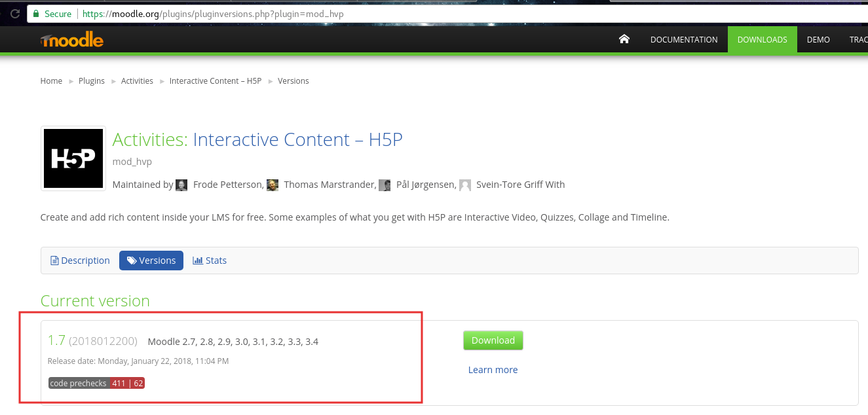The image size is (868, 415).
Task: Open the Stats tab
Action: [x=210, y=261]
